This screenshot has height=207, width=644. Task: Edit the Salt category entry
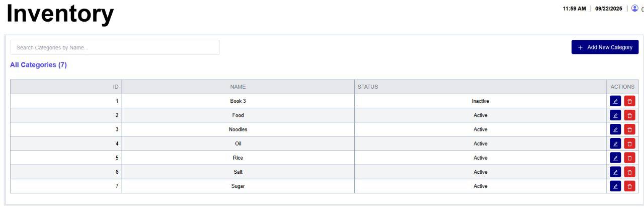[x=615, y=172]
